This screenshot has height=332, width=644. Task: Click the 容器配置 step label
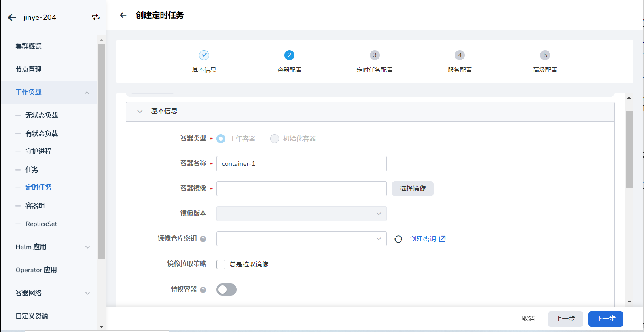pos(289,70)
